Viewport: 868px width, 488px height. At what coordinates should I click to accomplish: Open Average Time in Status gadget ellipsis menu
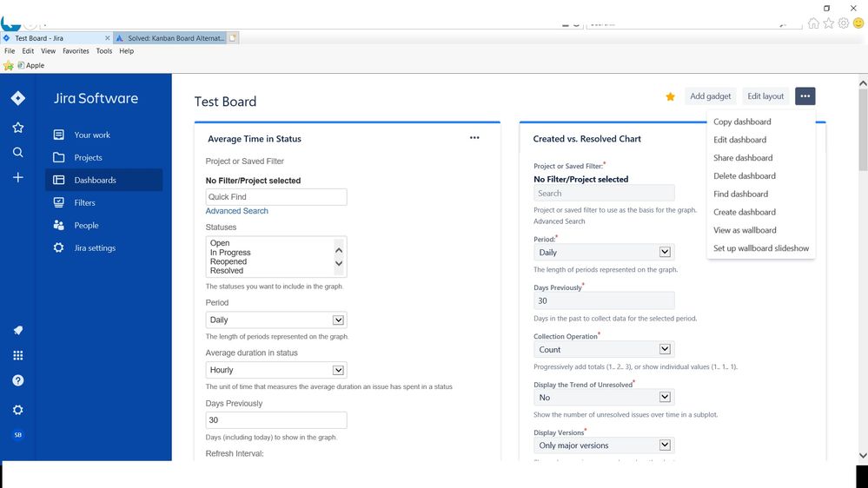tap(474, 138)
